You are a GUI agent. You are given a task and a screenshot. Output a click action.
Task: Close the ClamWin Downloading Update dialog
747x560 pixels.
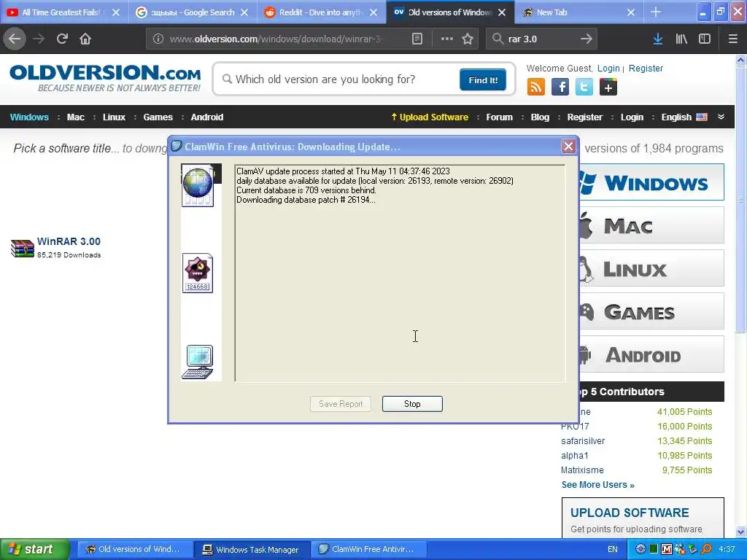568,146
